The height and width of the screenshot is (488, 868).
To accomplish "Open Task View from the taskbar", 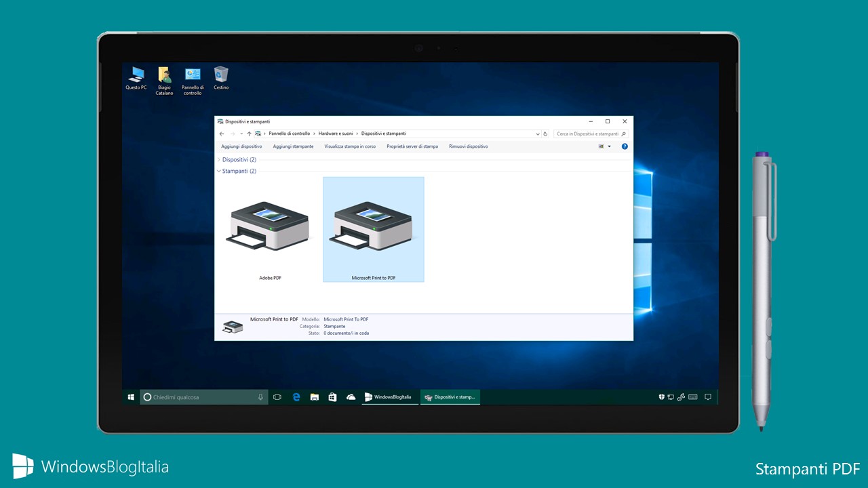I will pyautogui.click(x=277, y=397).
